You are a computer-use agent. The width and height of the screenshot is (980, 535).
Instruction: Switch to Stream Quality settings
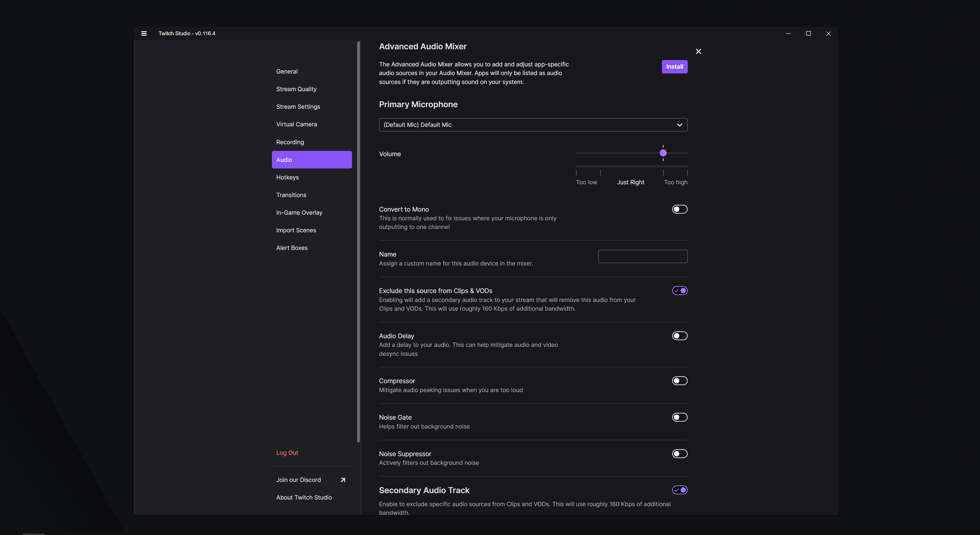point(296,89)
